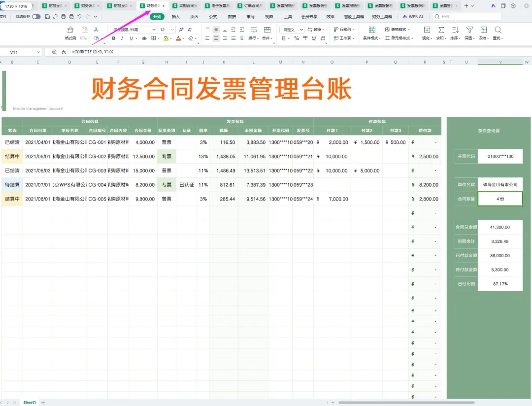
Task: Select the Sheet1 sheet tab
Action: (30, 403)
